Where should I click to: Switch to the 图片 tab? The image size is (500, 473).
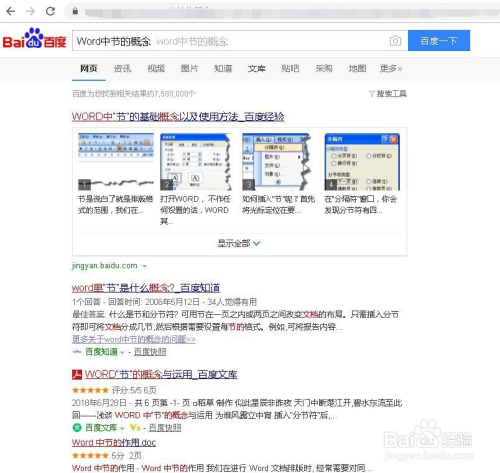pyautogui.click(x=189, y=68)
